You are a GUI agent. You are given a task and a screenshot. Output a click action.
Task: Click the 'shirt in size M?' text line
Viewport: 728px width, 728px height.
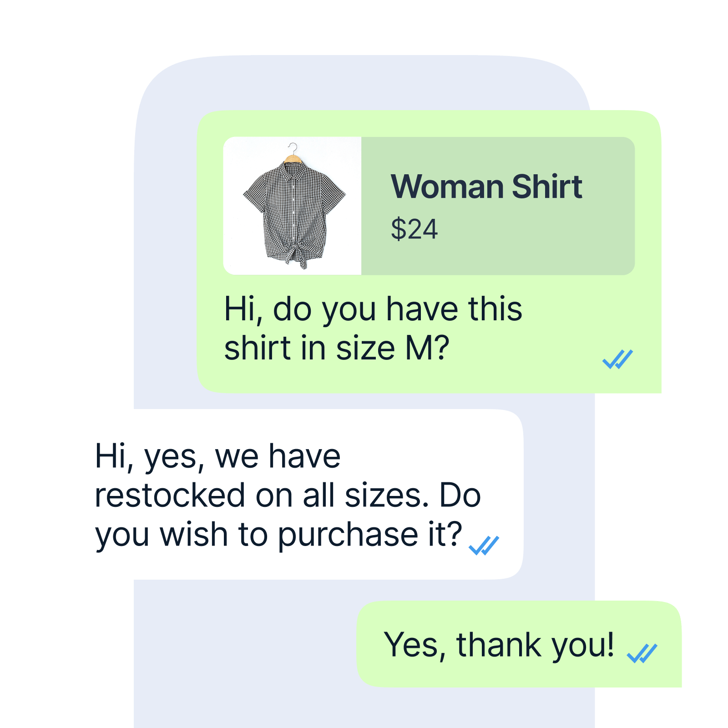tap(337, 348)
